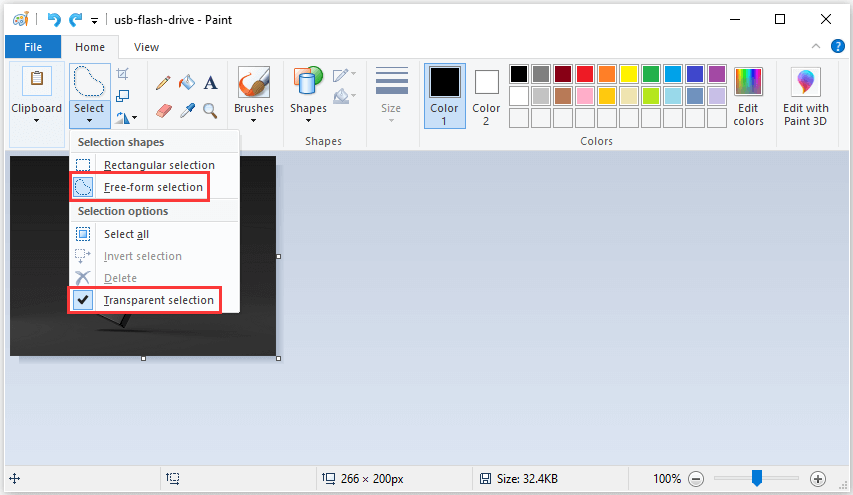Viewport: 853px width, 495px height.
Task: Open the Brushes dropdown
Action: 254,96
